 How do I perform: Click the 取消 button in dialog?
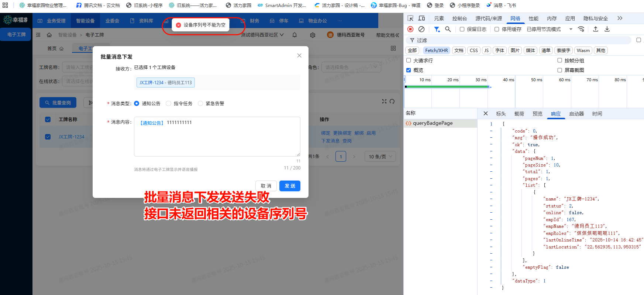[266, 186]
